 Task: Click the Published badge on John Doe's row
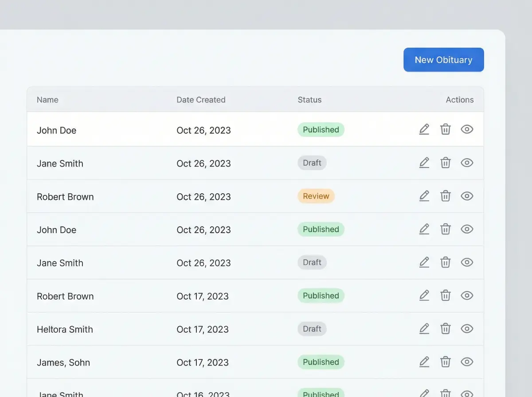(321, 129)
